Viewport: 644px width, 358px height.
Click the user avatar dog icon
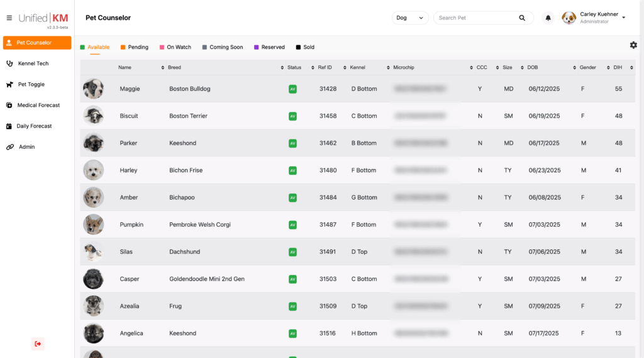(569, 18)
